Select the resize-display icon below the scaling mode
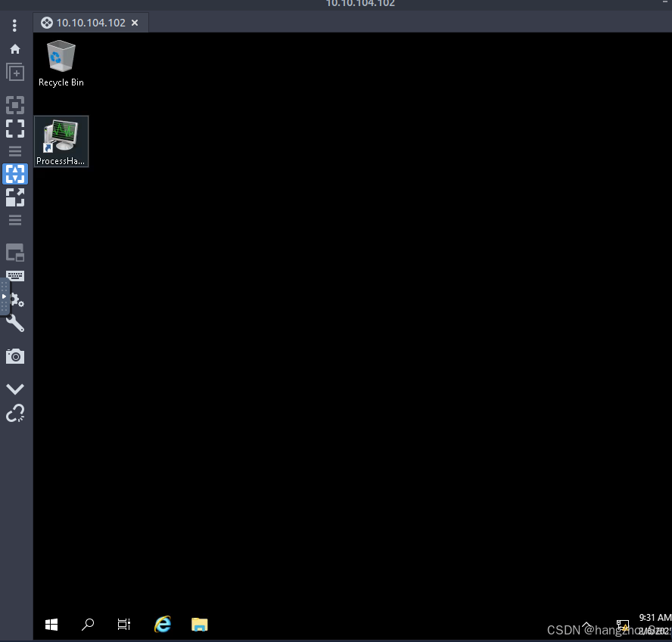 [x=15, y=197]
